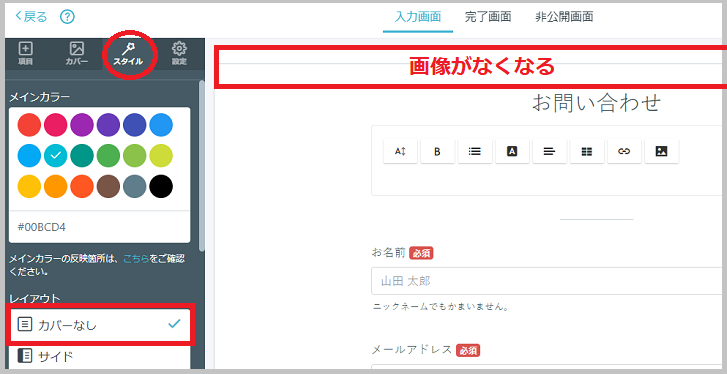Open the 設定 gear tab
The image size is (727, 374).
pos(179,54)
